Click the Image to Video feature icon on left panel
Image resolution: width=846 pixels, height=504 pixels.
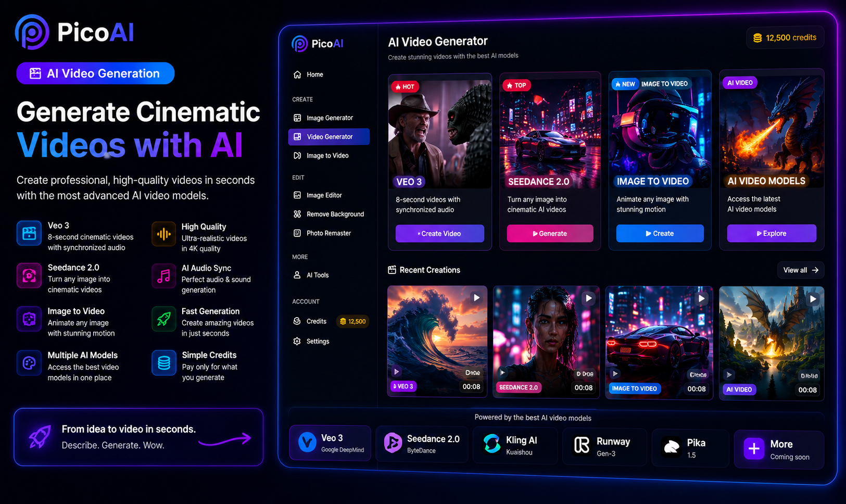(29, 319)
